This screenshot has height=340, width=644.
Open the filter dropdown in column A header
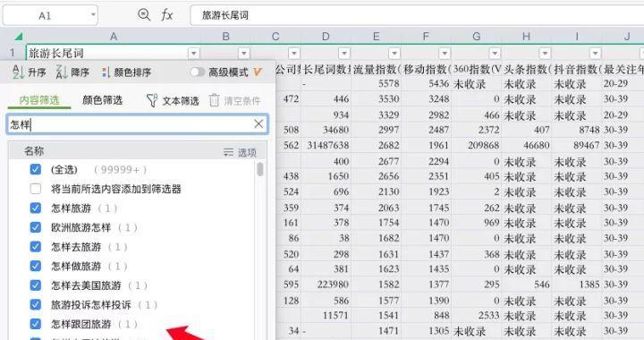(194, 53)
